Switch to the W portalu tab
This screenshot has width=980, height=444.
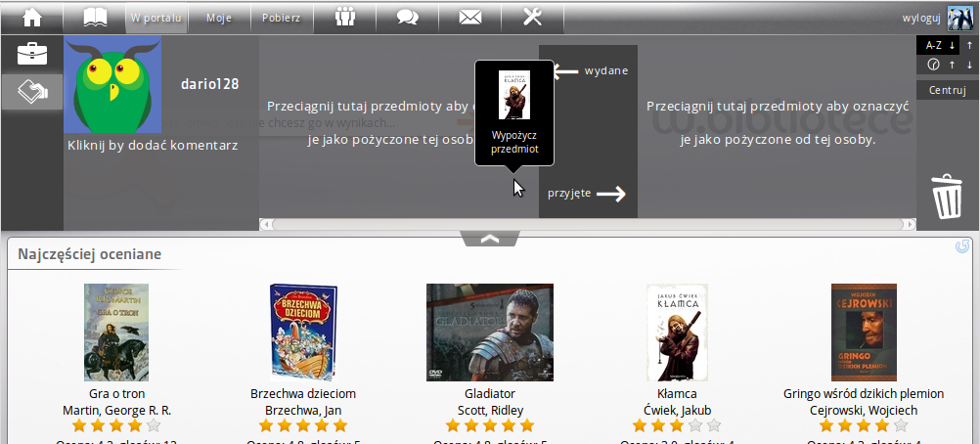[x=156, y=18]
